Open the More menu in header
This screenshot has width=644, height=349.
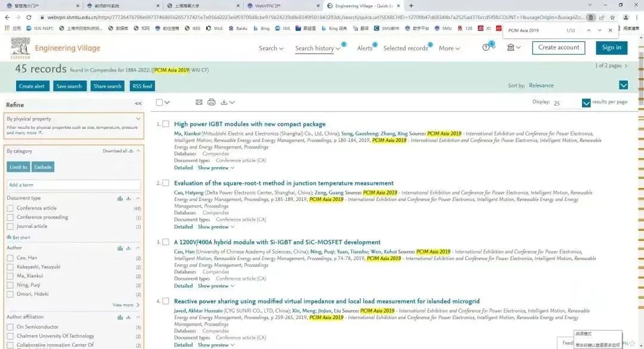click(x=449, y=48)
